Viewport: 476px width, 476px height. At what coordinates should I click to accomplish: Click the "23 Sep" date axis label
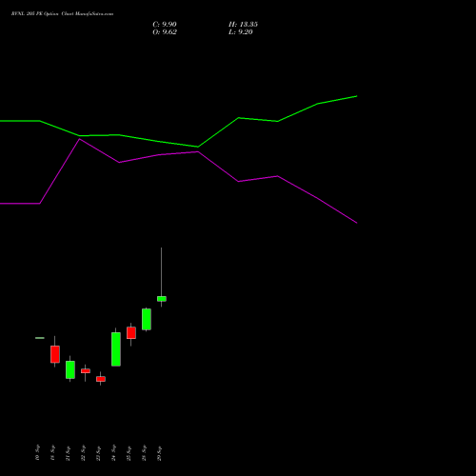point(98,453)
